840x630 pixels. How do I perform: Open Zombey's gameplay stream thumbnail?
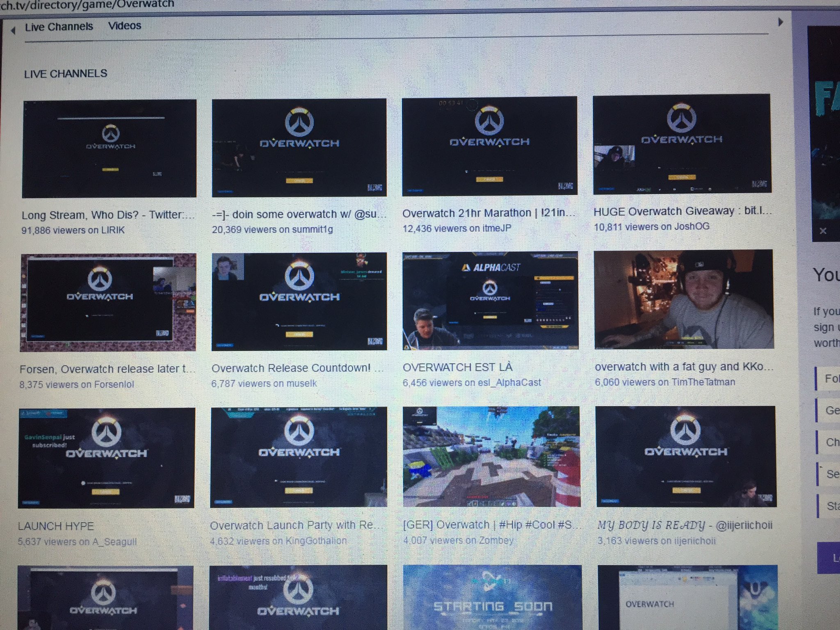491,457
